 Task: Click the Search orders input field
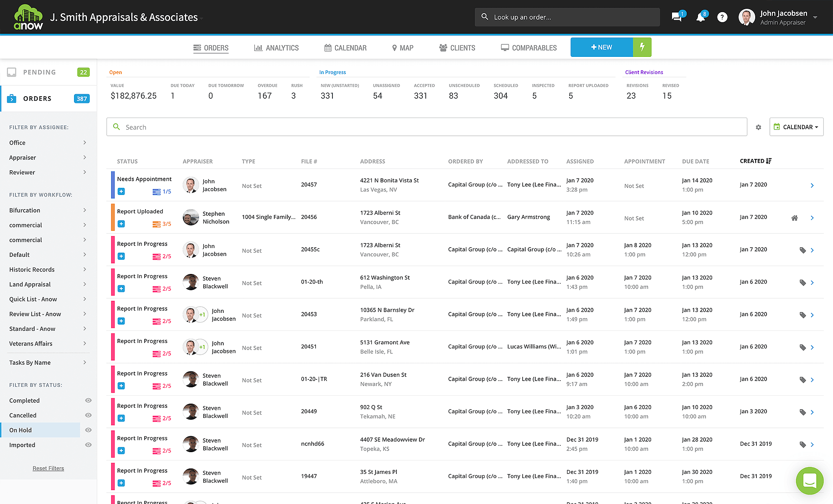[427, 127]
